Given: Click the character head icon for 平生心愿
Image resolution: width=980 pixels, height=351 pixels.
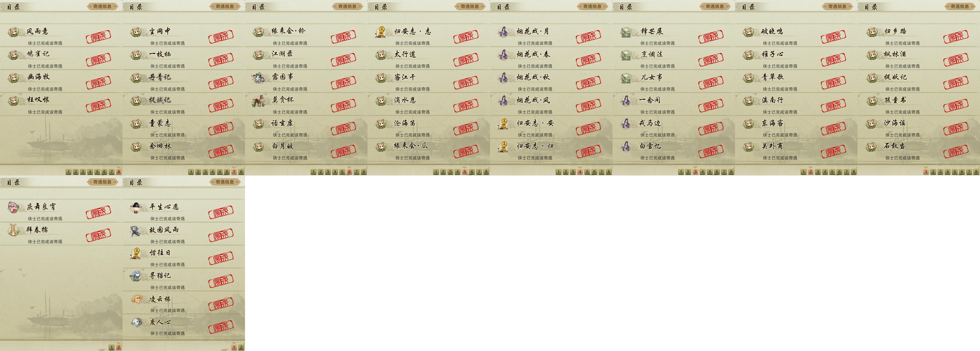Looking at the screenshot, I should pos(136,207).
